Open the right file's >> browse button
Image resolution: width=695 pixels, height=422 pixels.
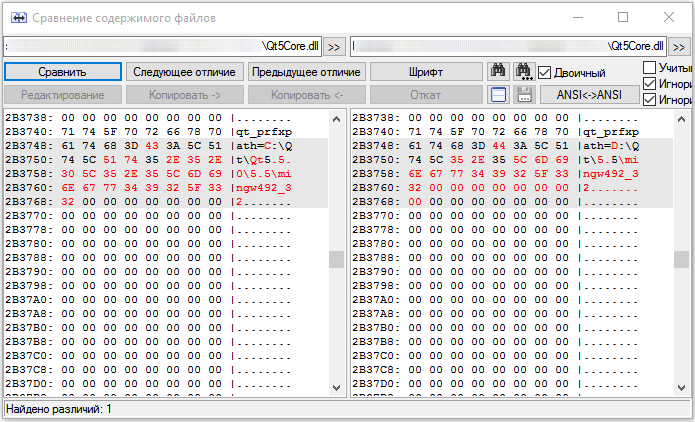(679, 47)
